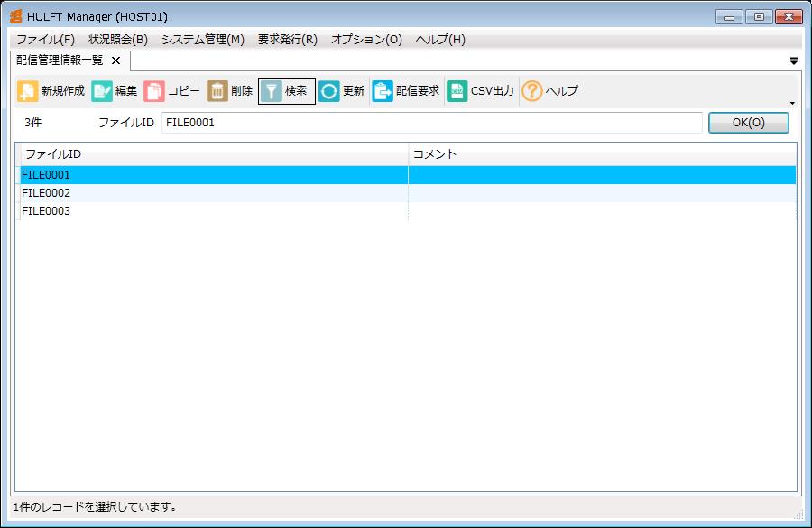Open the ファイル(F) menu
The height and width of the screenshot is (528, 812).
pos(46,40)
